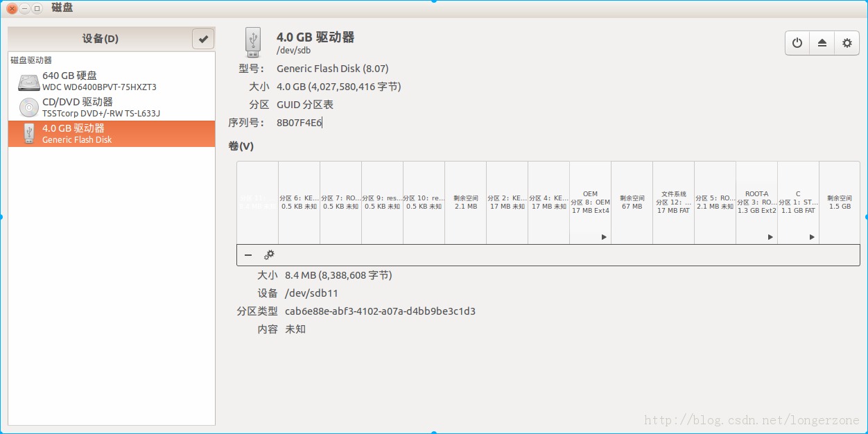Click the USB stick icon in the sidebar
Image resolution: width=868 pixels, height=434 pixels.
[x=29, y=133]
